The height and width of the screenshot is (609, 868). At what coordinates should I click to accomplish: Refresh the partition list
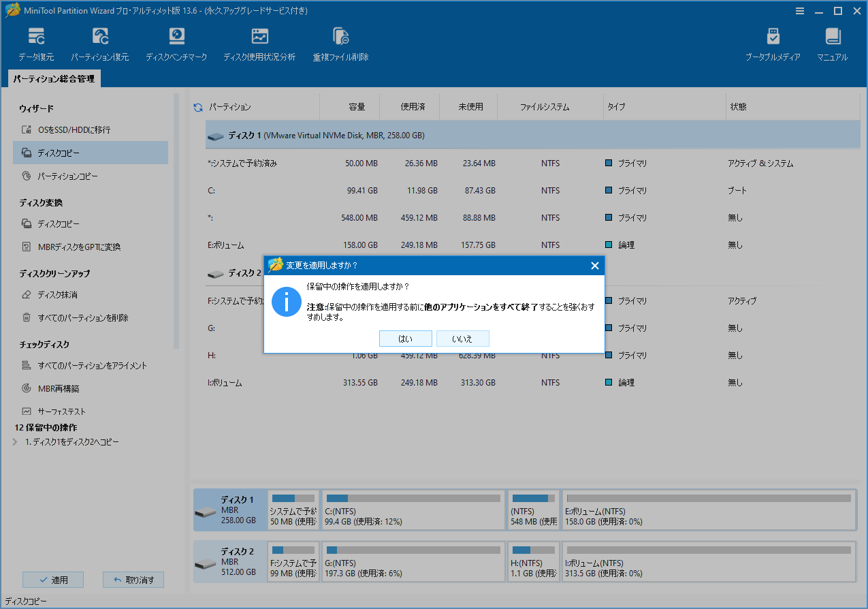(x=198, y=106)
